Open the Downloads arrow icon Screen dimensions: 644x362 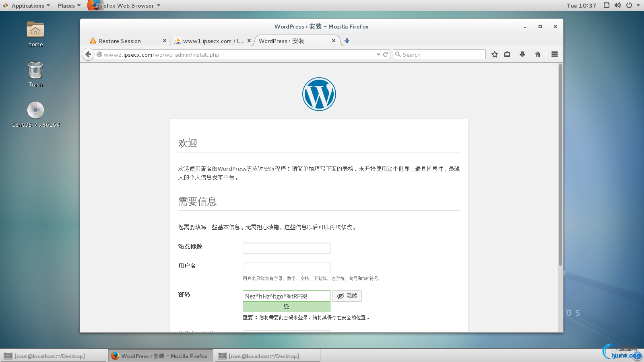(x=522, y=54)
